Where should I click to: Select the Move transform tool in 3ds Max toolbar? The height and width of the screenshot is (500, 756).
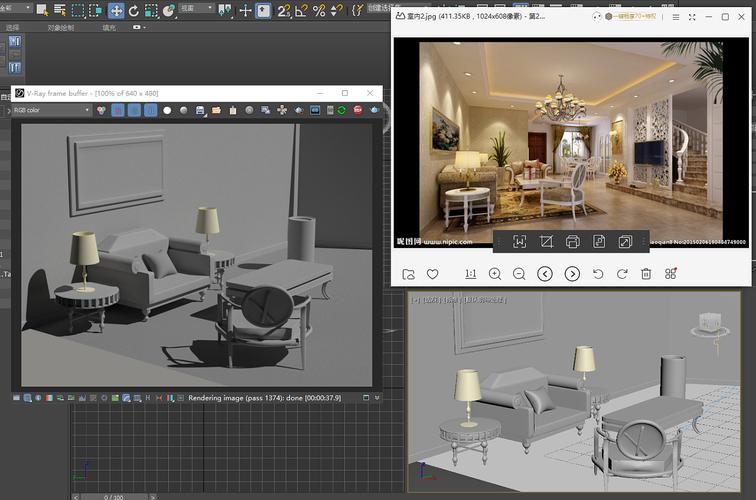coord(116,10)
